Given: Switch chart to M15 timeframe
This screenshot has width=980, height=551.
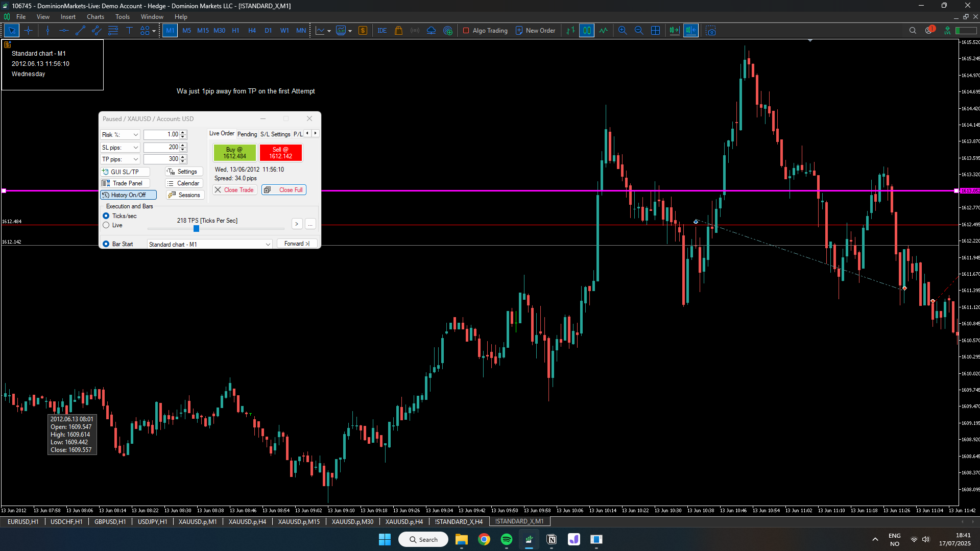Looking at the screenshot, I should (203, 31).
